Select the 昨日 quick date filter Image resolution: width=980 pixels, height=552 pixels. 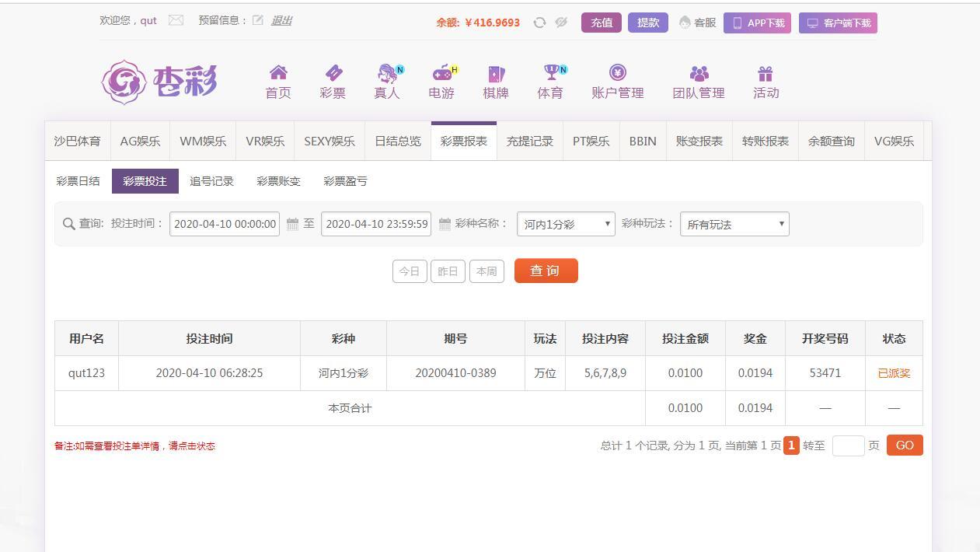(448, 271)
